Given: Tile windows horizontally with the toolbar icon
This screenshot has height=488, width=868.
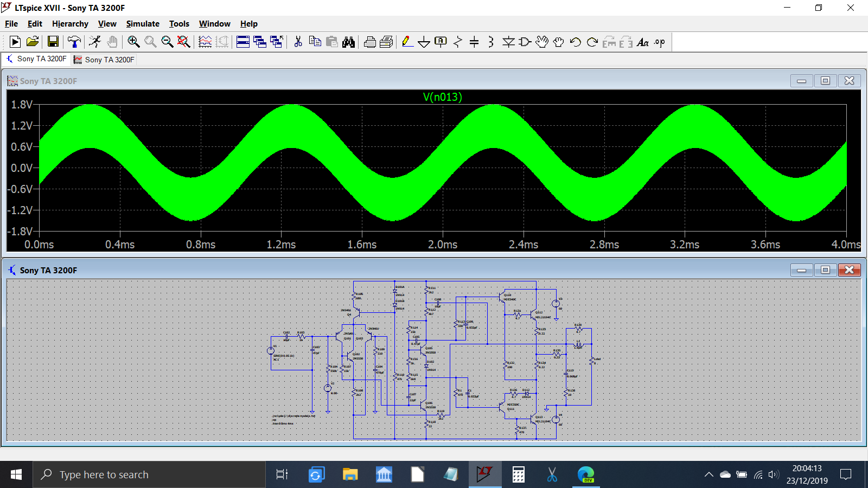Looking at the screenshot, I should 243,42.
